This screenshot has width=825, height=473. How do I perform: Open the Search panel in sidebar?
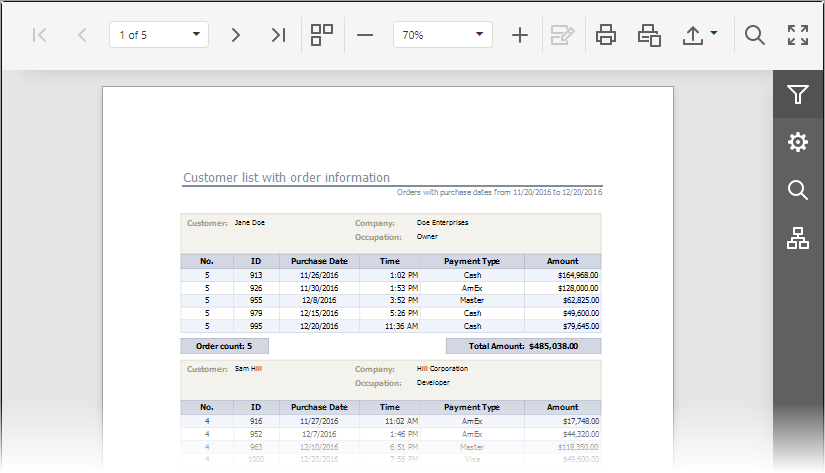pyautogui.click(x=797, y=190)
